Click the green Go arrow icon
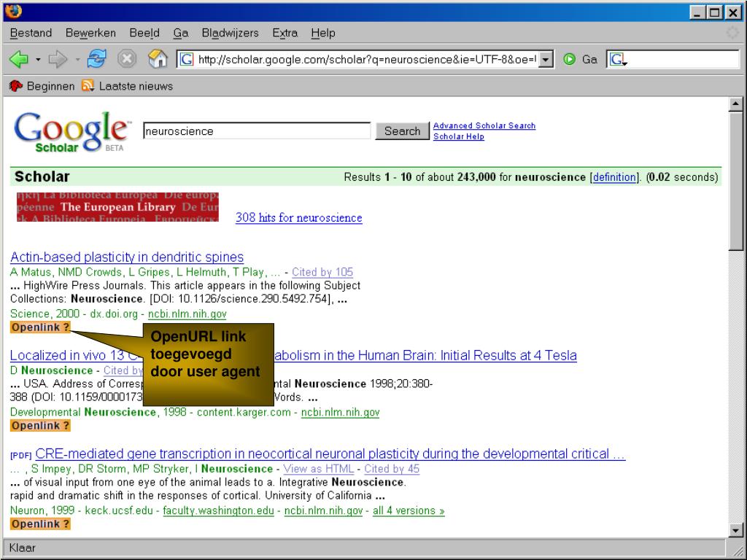Viewport: 747px width, 560px height. (x=569, y=60)
